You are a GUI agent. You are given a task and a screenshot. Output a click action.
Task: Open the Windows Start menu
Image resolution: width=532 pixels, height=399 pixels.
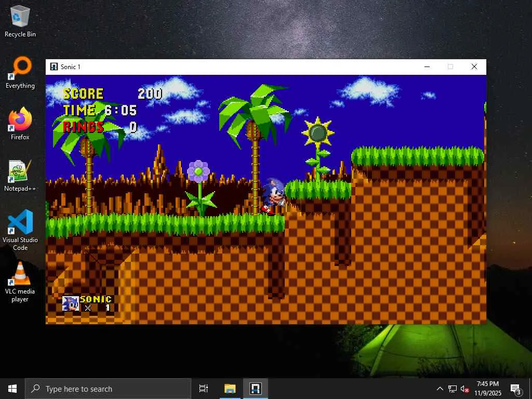[x=12, y=389]
